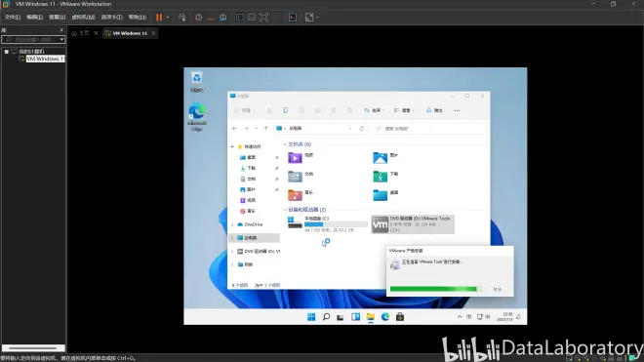Open the snapshot manager icon

point(223,18)
